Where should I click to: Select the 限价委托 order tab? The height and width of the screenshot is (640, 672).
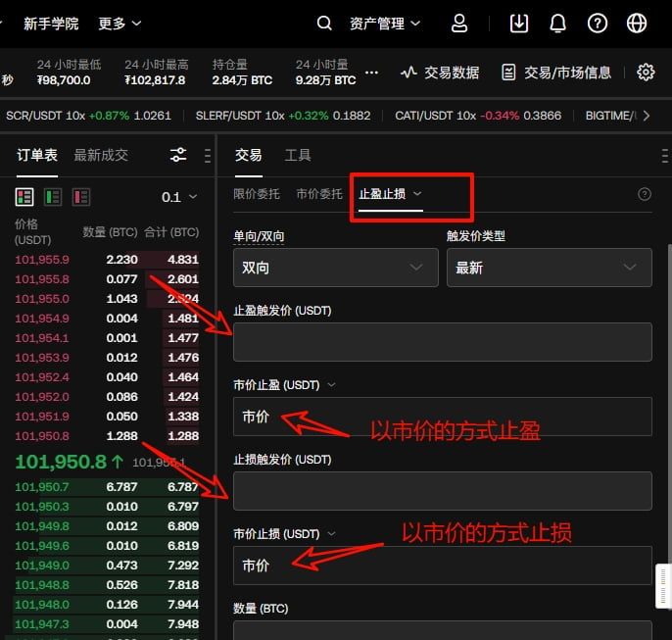257,194
